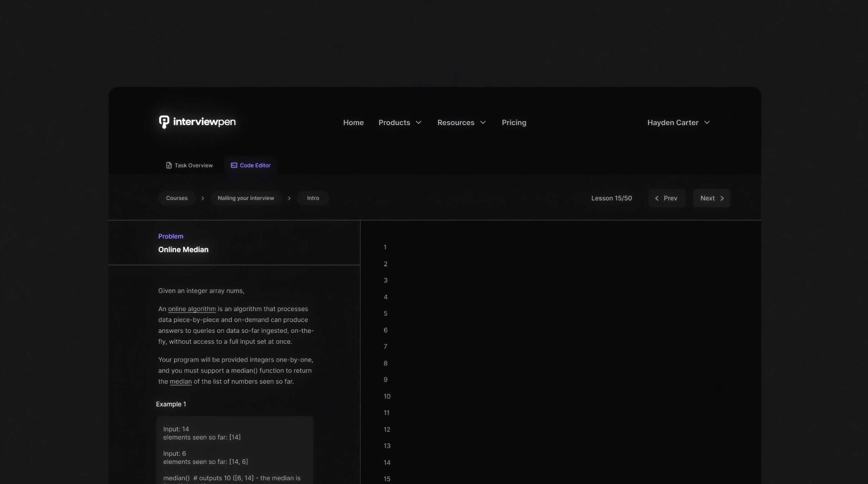Click line number 7 in editor
Image resolution: width=868 pixels, height=484 pixels.
(x=385, y=347)
